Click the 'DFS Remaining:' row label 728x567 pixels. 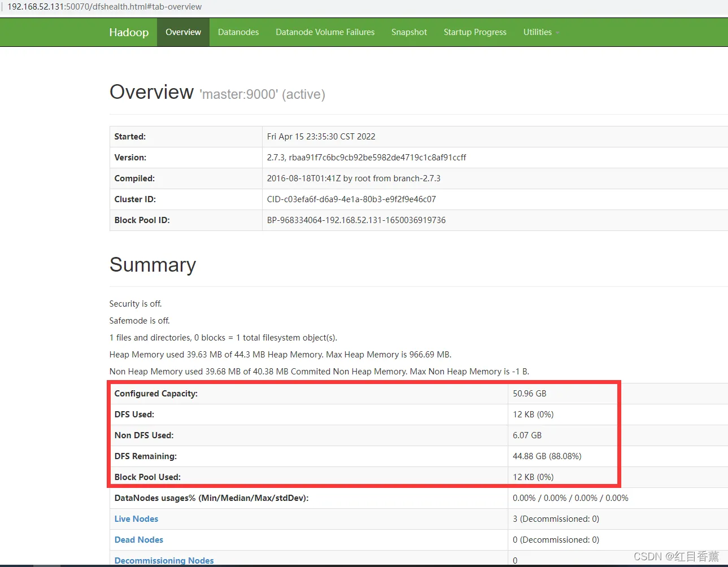(x=146, y=456)
